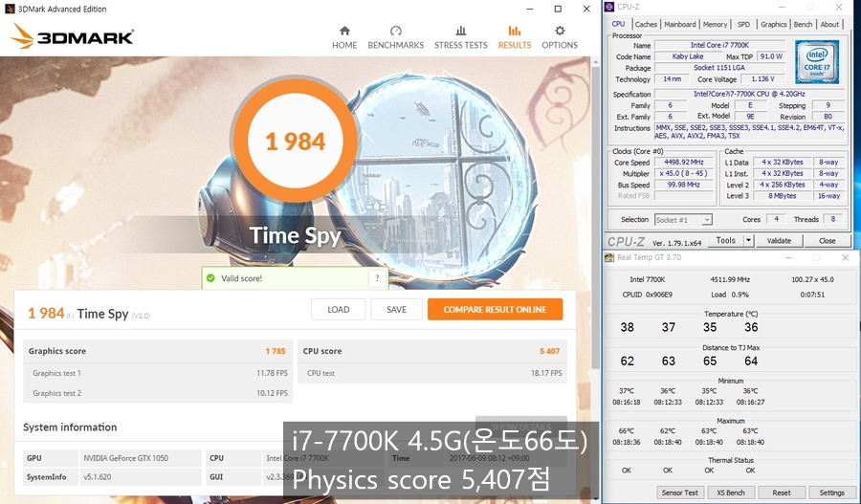861x504 pixels.
Task: Maximize the 3DMark window
Action: (558, 9)
